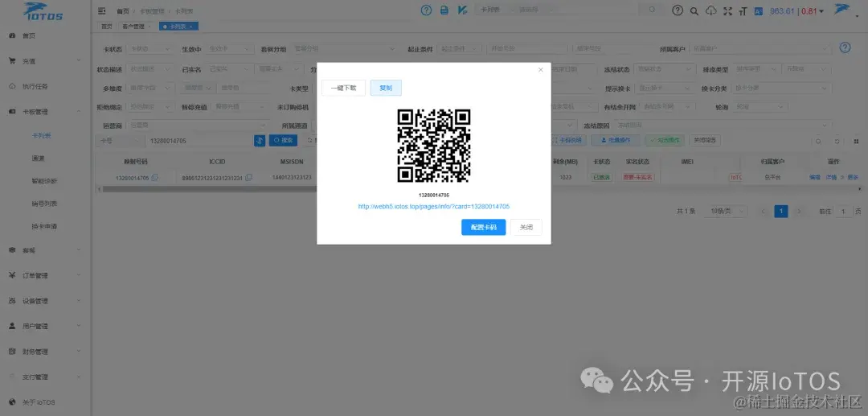Screen dimensions: 868x416
Task: Close the QR dialog with the X icon
Action: pos(541,70)
